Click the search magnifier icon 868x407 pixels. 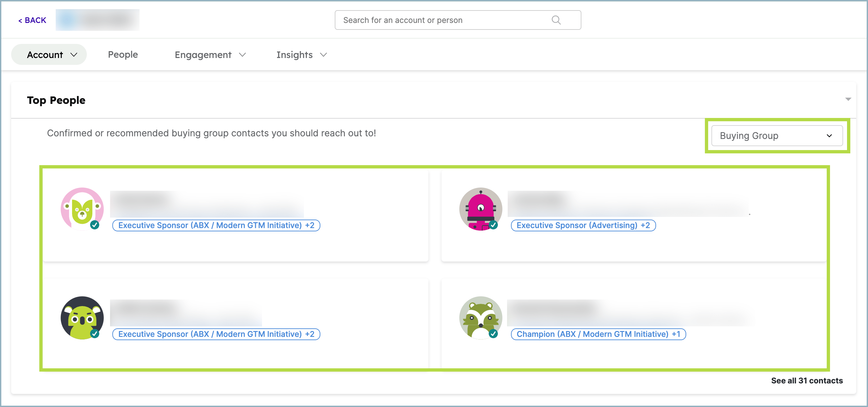[x=556, y=20]
